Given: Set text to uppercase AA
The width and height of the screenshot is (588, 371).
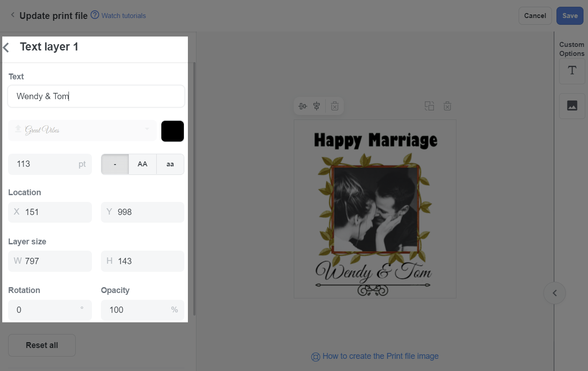Looking at the screenshot, I should (x=142, y=164).
